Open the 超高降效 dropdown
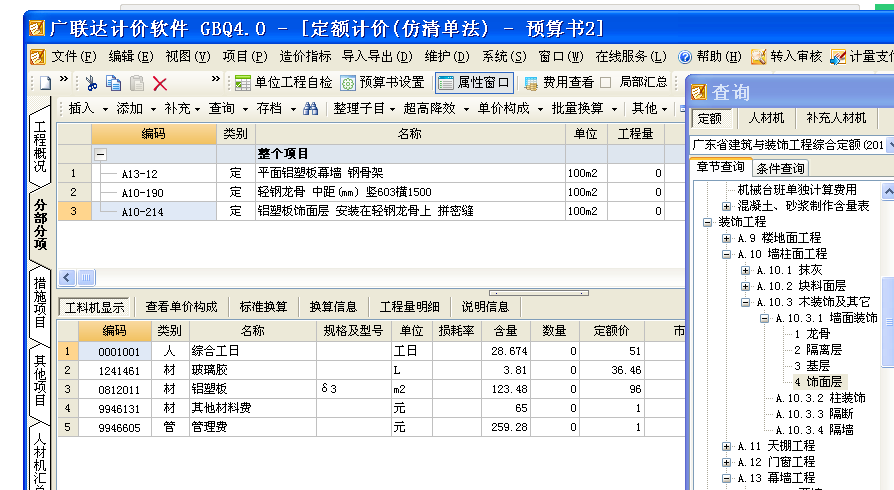Image resolution: width=894 pixels, height=490 pixels. 436,108
